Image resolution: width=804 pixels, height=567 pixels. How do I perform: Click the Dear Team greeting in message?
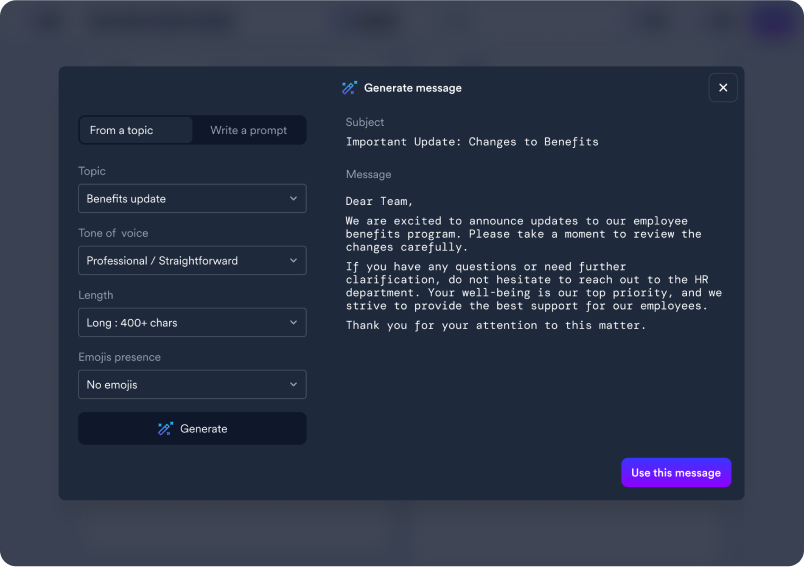379,201
